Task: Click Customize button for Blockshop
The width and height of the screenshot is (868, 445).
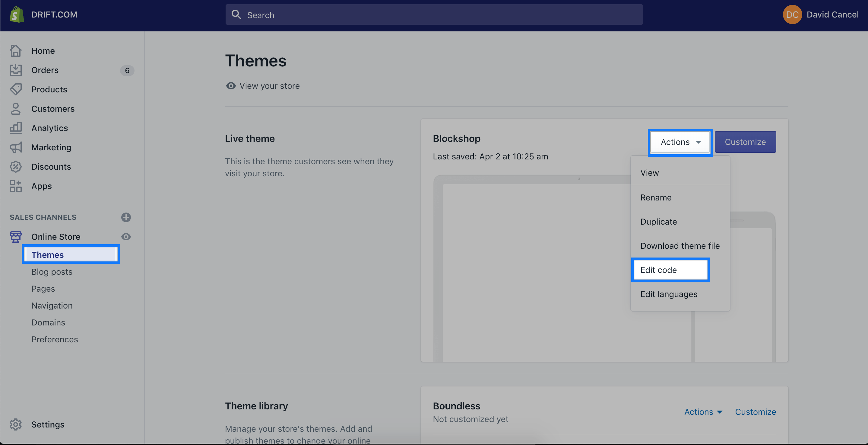Action: (745, 142)
